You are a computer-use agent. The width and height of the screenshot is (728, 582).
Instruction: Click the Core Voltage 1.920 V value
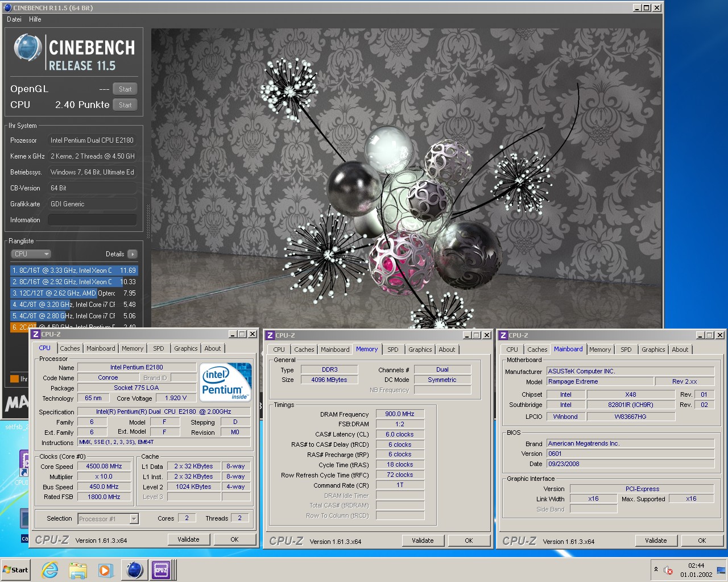coord(176,398)
